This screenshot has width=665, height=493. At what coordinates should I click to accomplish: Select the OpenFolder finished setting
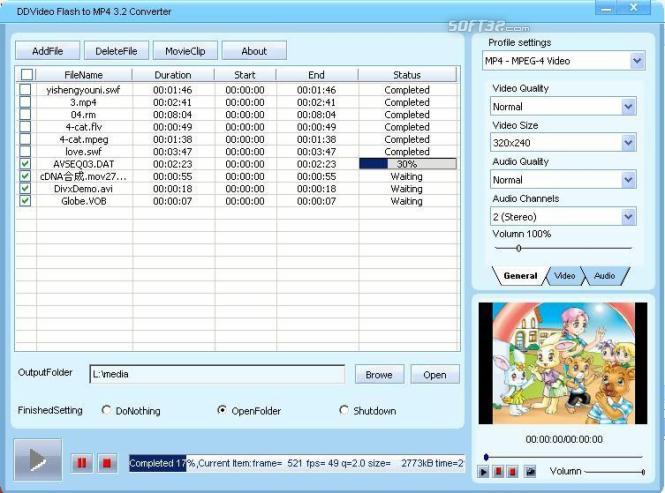[x=221, y=410]
